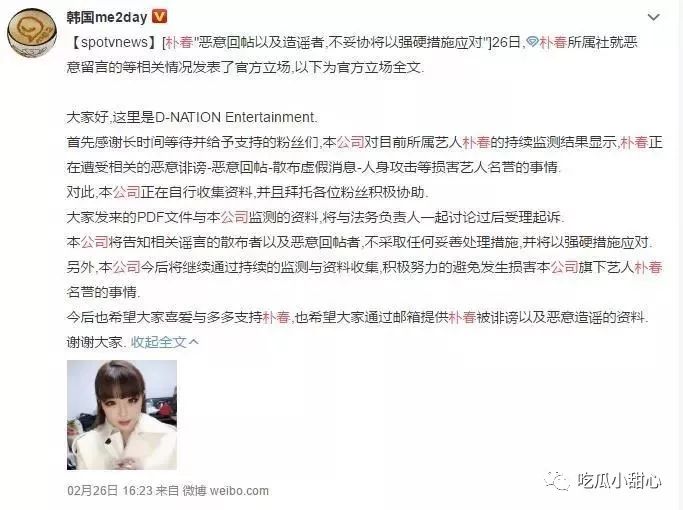683x510 pixels.
Task: Open the 公司 link before 监测的资料
Action: [234, 217]
